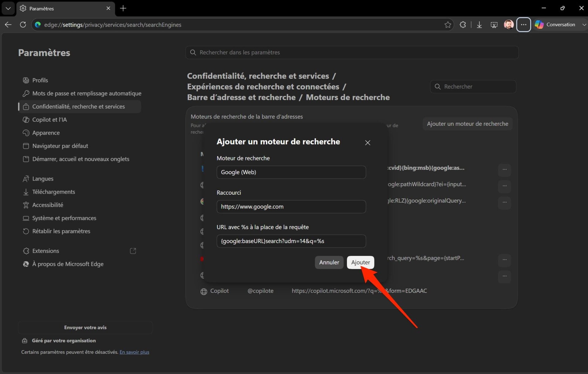Click the Copilot row globe icon
588x374 pixels.
[204, 292]
